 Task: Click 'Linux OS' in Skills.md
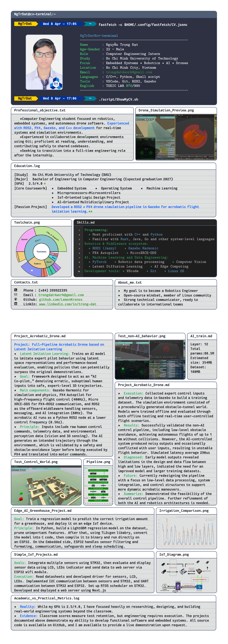point(176,271)
